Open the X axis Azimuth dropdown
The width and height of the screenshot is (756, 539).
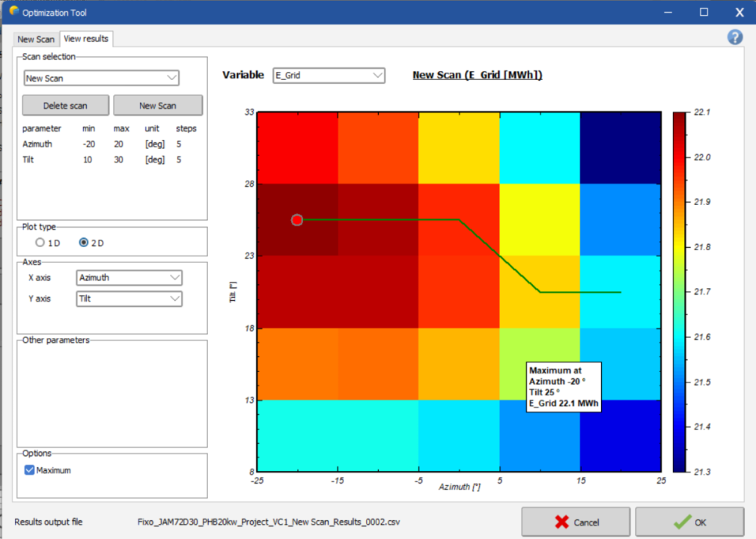point(129,277)
